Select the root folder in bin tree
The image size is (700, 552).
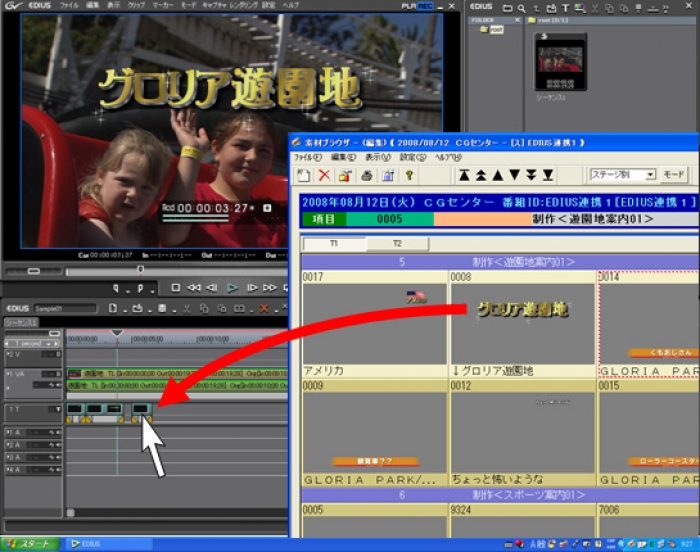pos(492,29)
